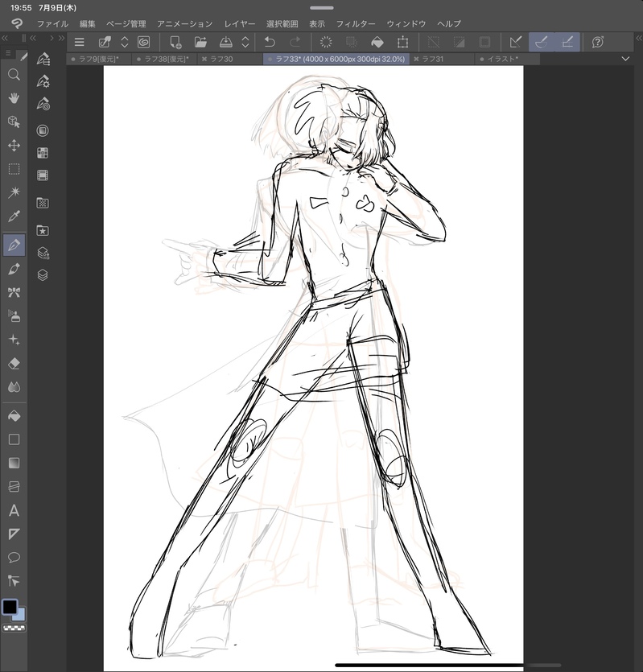
Task: Select the transparent color swatch
Action: (x=13, y=628)
